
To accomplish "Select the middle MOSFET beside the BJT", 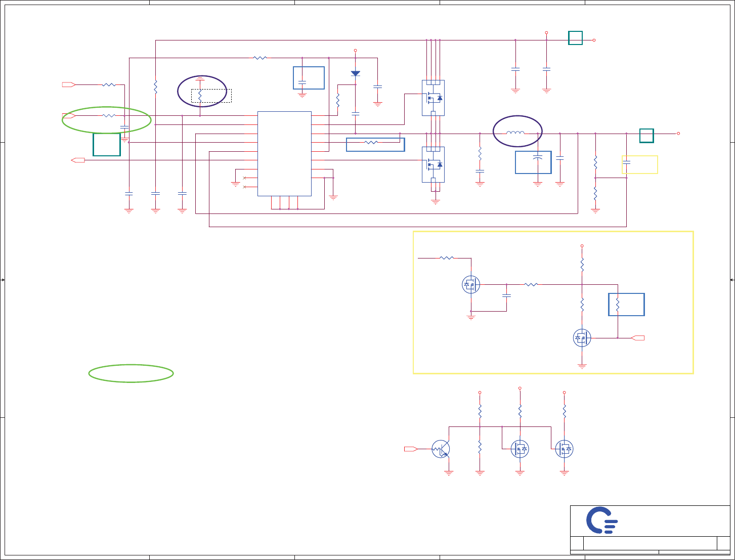I will pos(520,449).
